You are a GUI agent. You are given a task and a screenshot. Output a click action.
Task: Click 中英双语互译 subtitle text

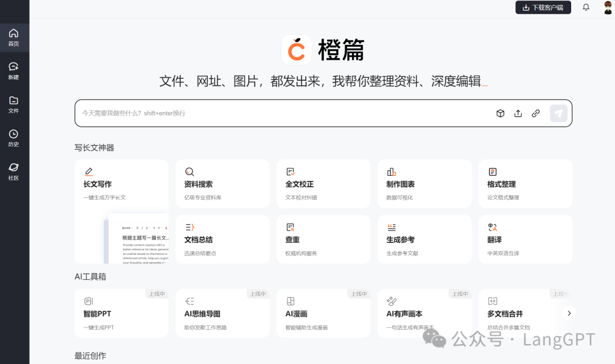click(x=503, y=254)
